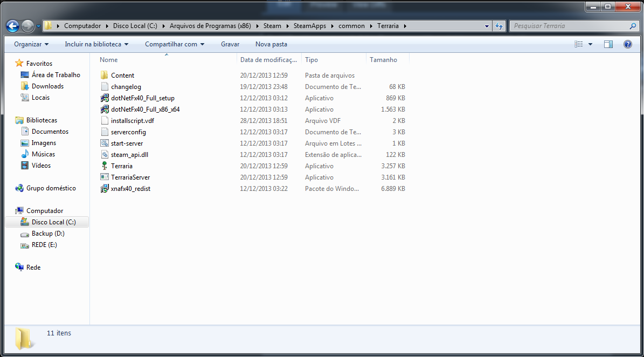Sort files by Tamanho column
644x357 pixels.
387,59
